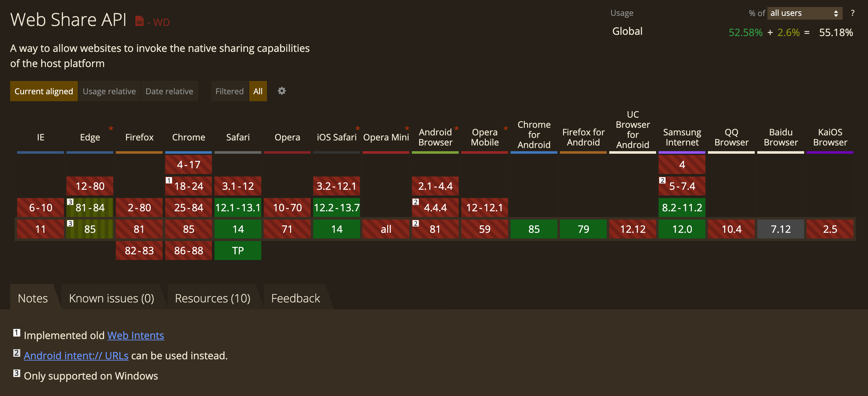The width and height of the screenshot is (868, 396).
Task: Click the Chrome column header
Action: pos(188,137)
